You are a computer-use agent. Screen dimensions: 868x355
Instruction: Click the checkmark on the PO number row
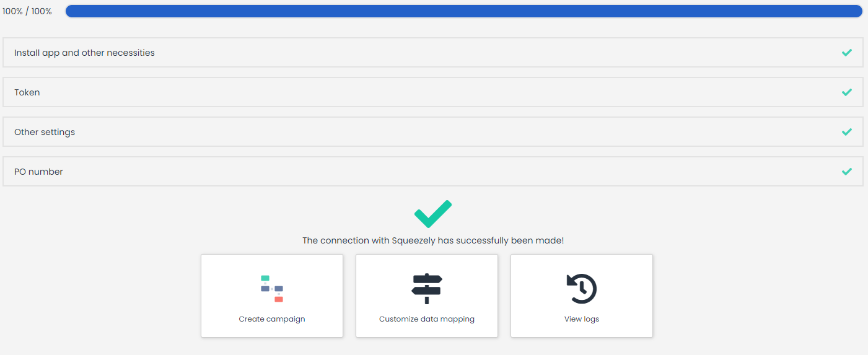[x=847, y=172]
